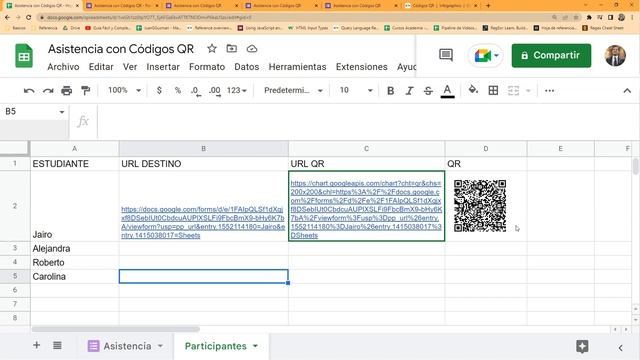
Task: Select column B header
Action: tap(203, 149)
